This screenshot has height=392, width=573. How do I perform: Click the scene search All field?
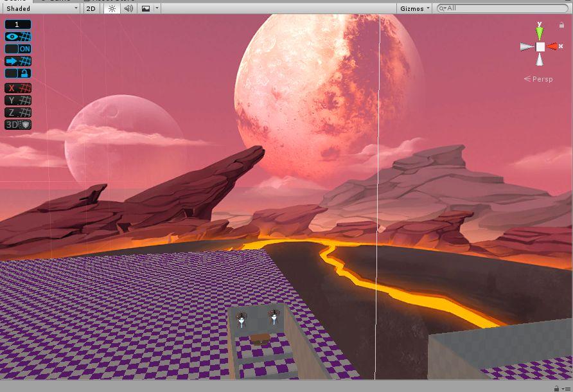tap(501, 8)
